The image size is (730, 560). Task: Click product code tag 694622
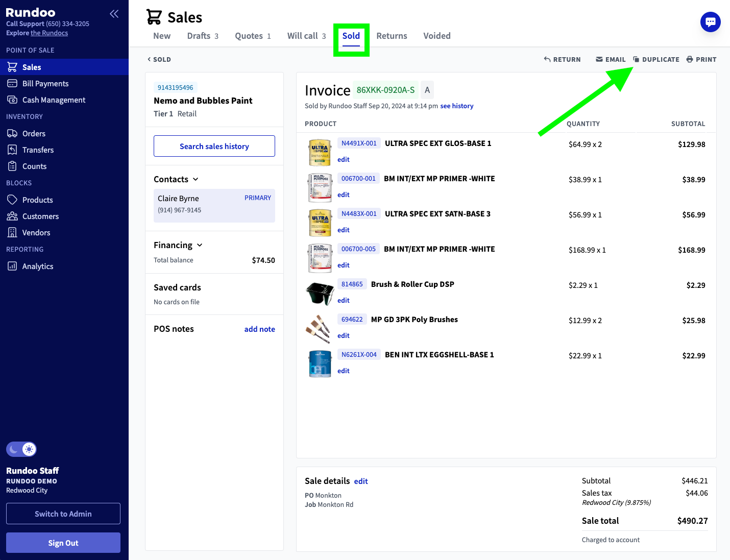pos(352,320)
